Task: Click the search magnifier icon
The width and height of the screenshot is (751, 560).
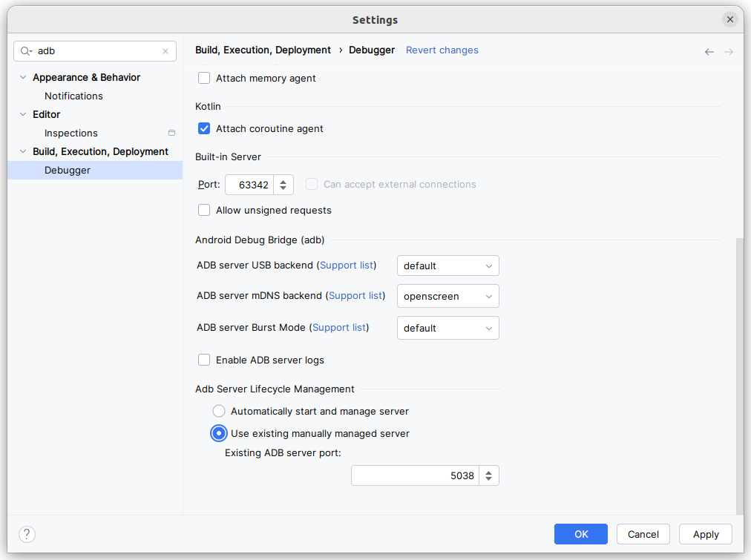Action: coord(26,51)
